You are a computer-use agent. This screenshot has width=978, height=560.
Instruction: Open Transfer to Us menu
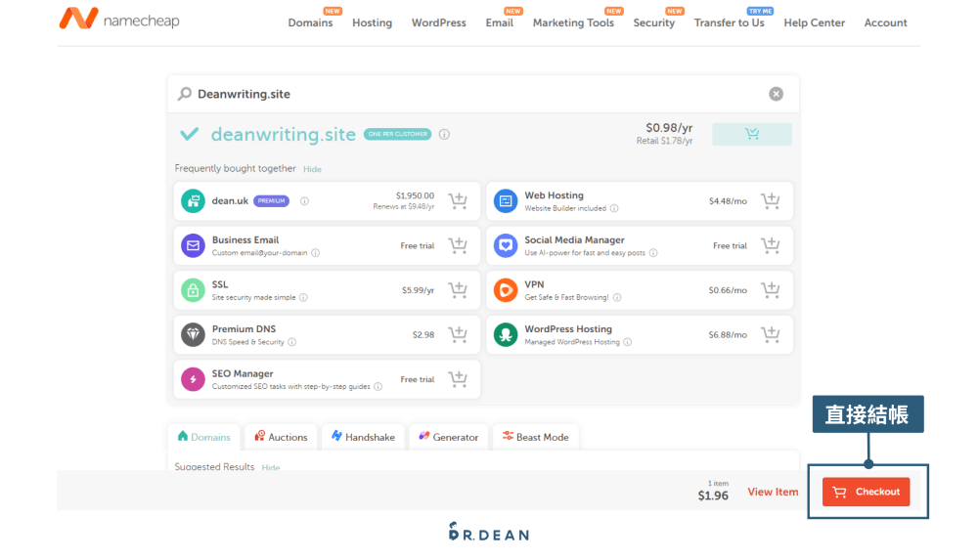(729, 22)
